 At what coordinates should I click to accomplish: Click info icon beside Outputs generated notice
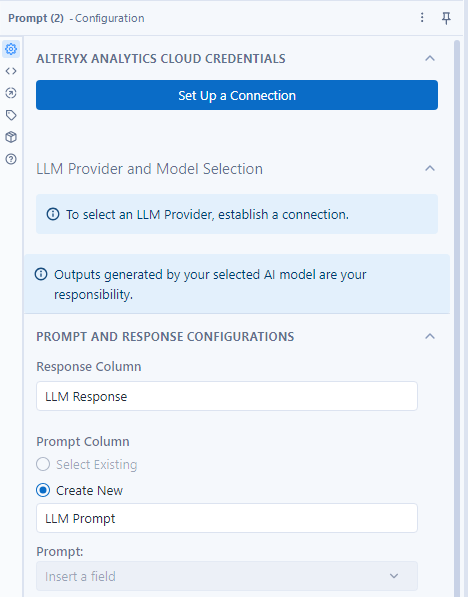point(41,274)
